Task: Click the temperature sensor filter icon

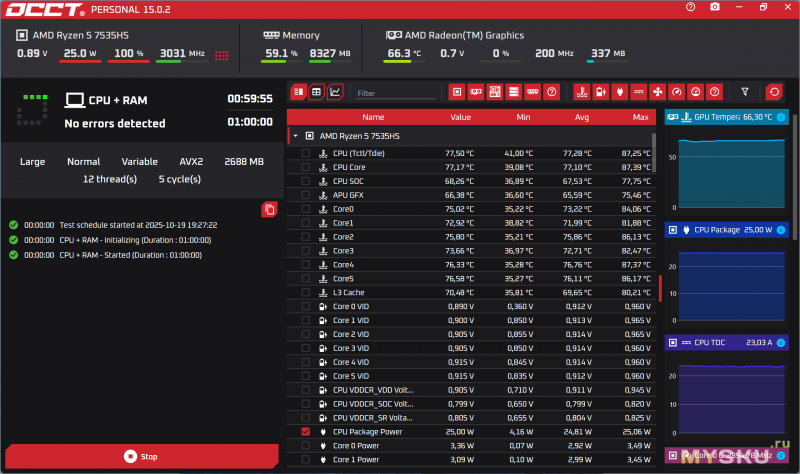Action: 582,92
